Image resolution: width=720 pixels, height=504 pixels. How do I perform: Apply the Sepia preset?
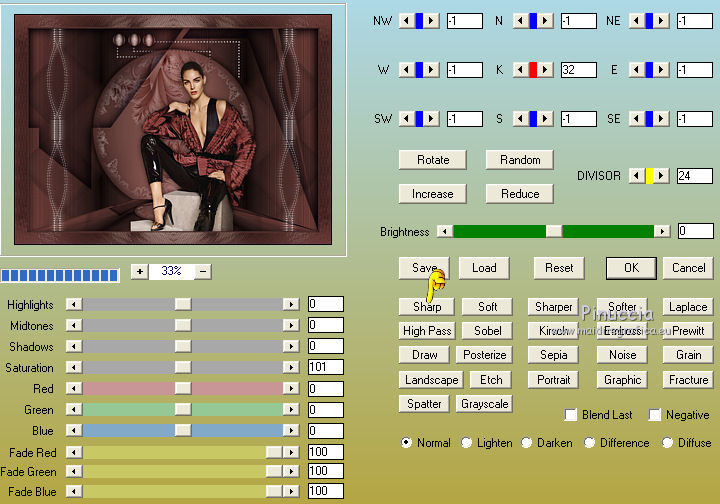click(x=553, y=355)
